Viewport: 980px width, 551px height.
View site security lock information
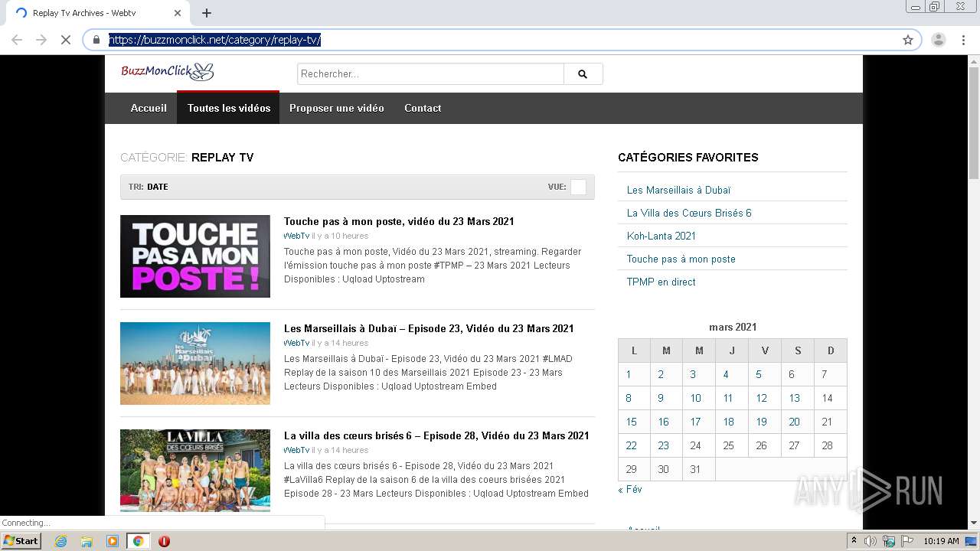pyautogui.click(x=96, y=40)
